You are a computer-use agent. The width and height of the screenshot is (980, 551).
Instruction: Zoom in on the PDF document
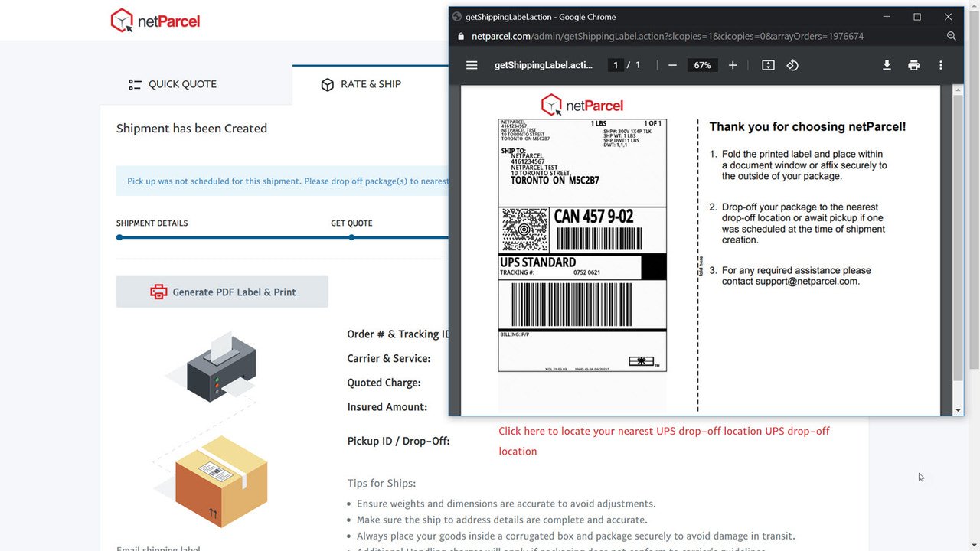tap(733, 65)
